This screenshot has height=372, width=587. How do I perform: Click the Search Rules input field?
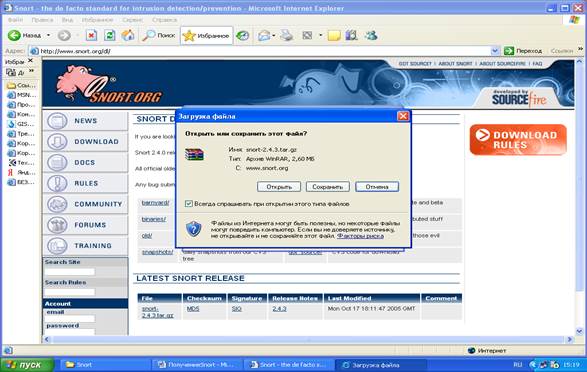coord(70,292)
